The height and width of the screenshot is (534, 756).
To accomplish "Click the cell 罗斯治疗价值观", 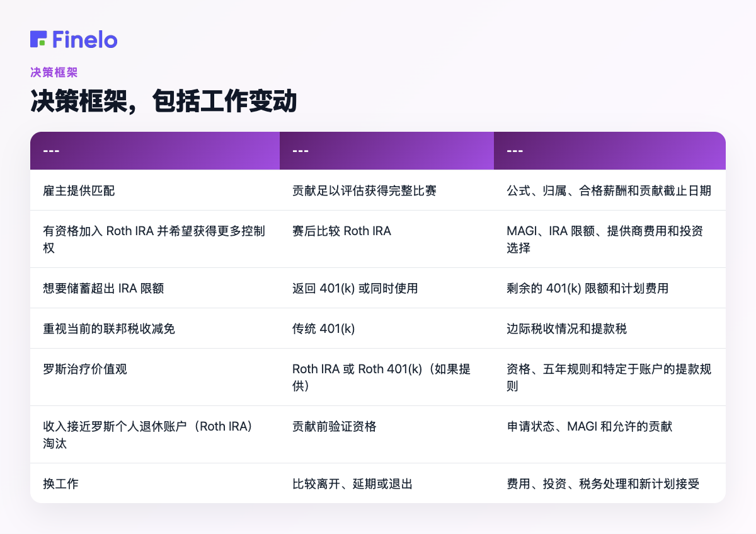I will point(155,377).
